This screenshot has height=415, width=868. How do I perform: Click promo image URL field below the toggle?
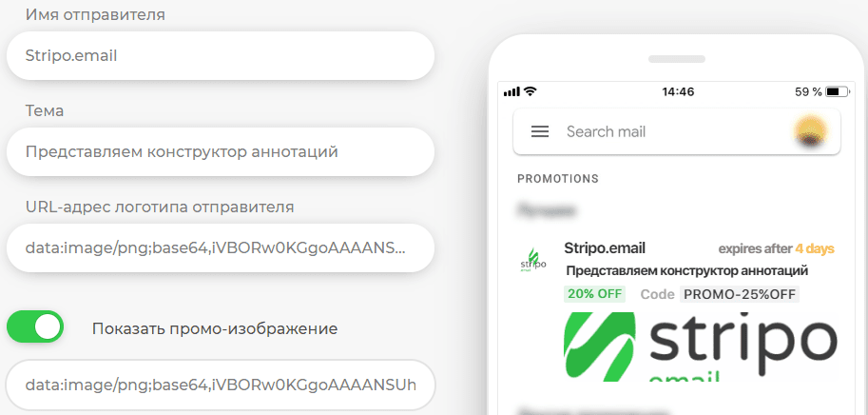(x=221, y=385)
